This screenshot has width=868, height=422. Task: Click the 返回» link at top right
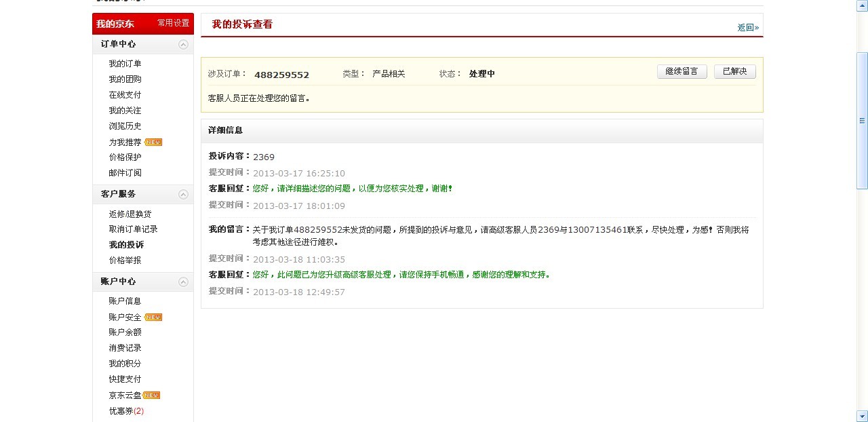pos(748,27)
